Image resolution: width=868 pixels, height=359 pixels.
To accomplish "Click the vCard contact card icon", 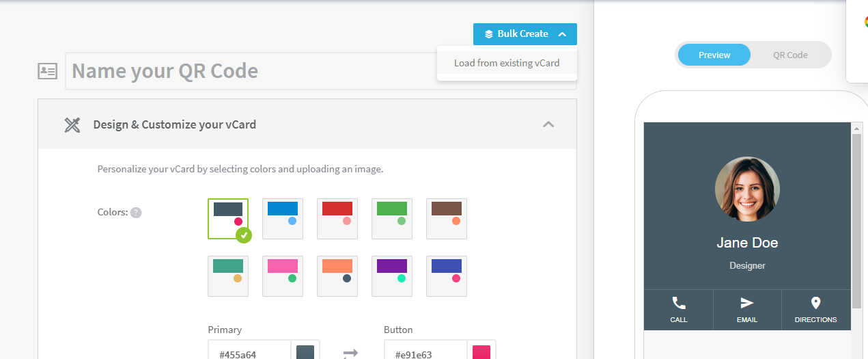I will tap(47, 71).
